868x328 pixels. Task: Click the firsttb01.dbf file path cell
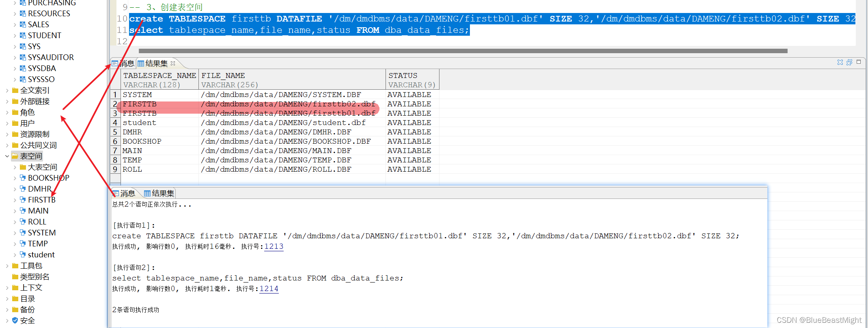point(292,113)
